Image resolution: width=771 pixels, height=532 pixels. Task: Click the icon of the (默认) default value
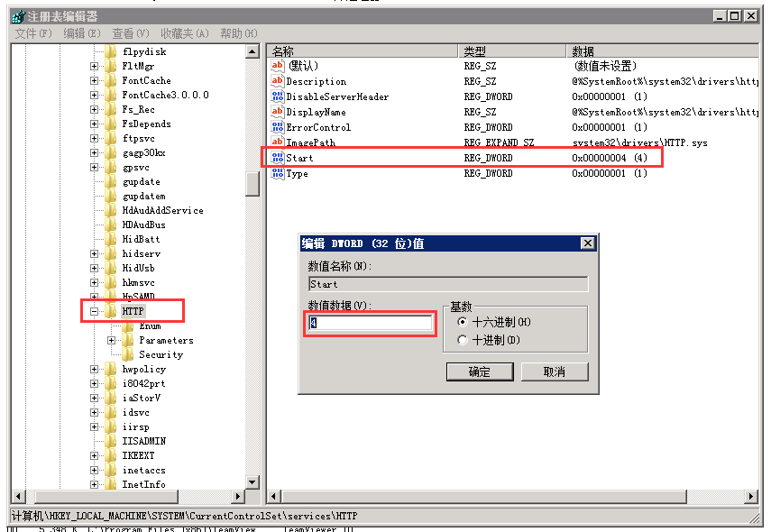pyautogui.click(x=278, y=66)
